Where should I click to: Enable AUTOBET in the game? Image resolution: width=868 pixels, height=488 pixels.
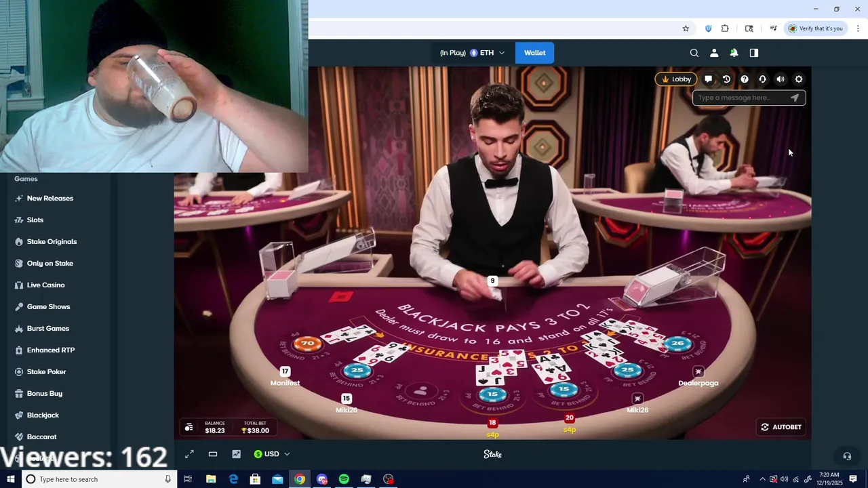click(x=781, y=427)
